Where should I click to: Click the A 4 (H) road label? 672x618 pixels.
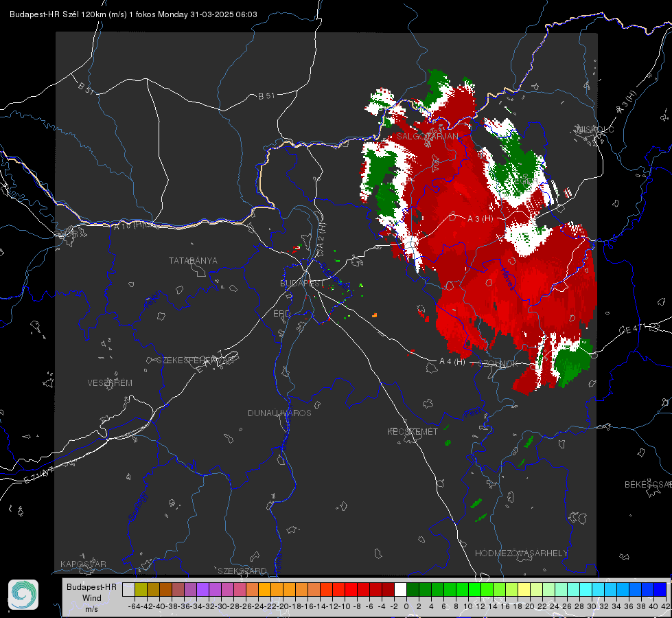452,362
